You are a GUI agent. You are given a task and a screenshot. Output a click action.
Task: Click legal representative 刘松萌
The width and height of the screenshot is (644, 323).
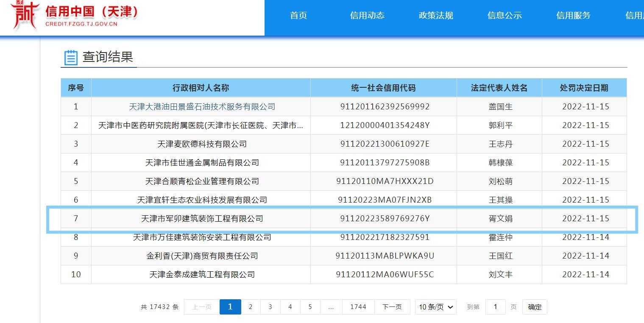coord(501,181)
